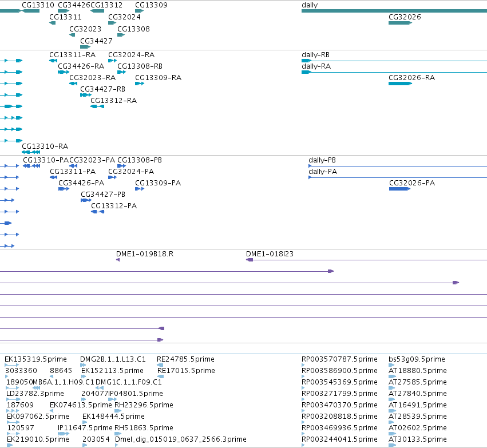The image size is (487, 448).
Task: Select the AT30133.5prime EST label
Action: click(x=418, y=439)
